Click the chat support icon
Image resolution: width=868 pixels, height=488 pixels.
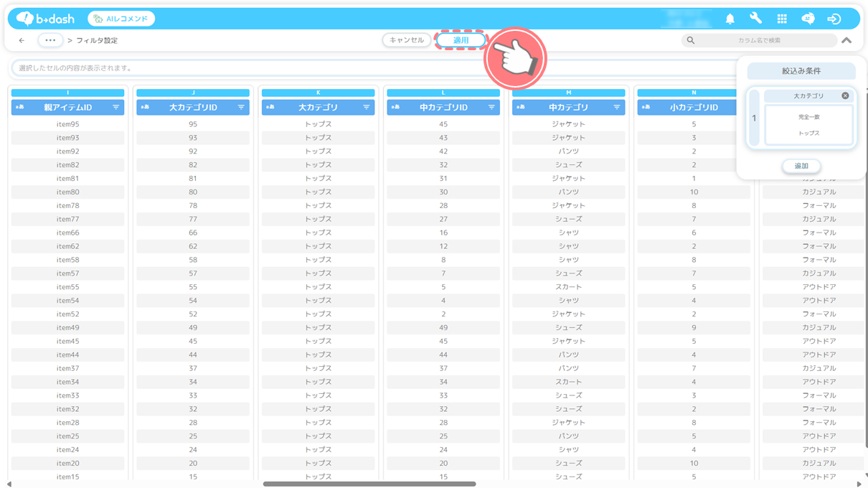pyautogui.click(x=808, y=19)
